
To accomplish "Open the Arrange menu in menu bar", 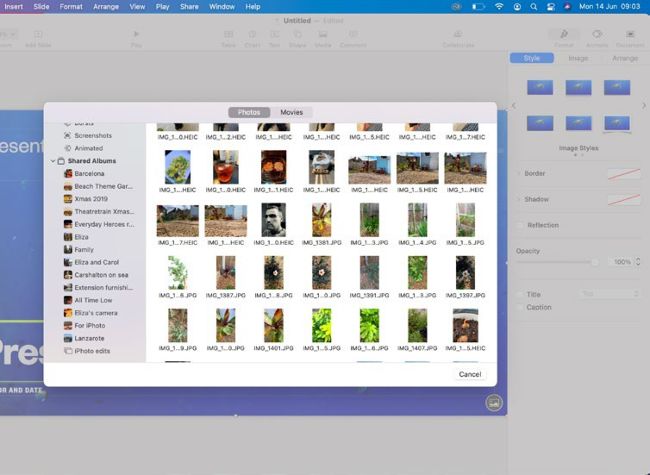I will tap(105, 6).
